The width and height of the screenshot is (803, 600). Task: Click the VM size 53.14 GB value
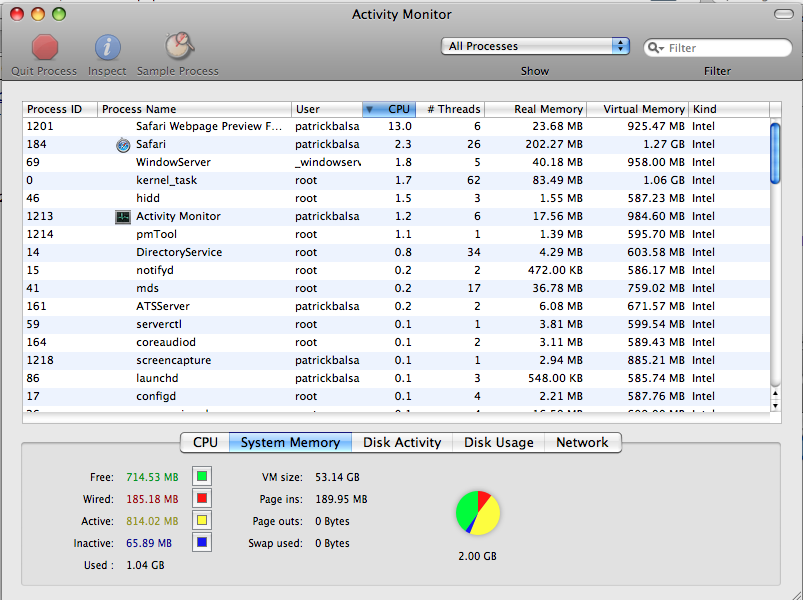(337, 477)
